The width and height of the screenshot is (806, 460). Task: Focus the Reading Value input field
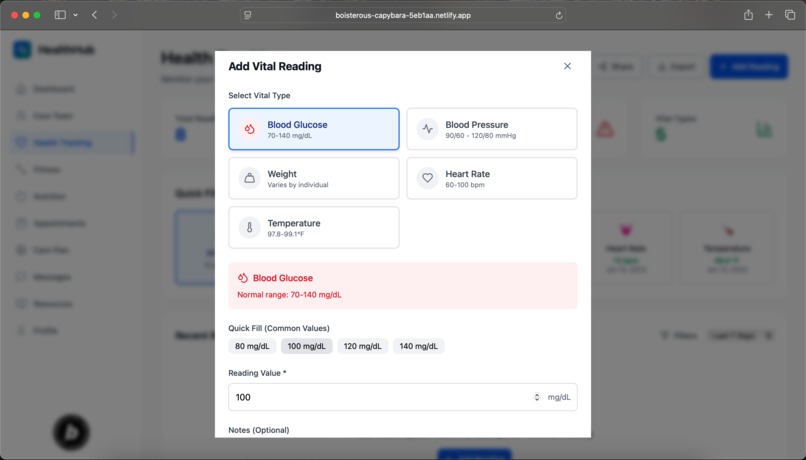coord(402,397)
